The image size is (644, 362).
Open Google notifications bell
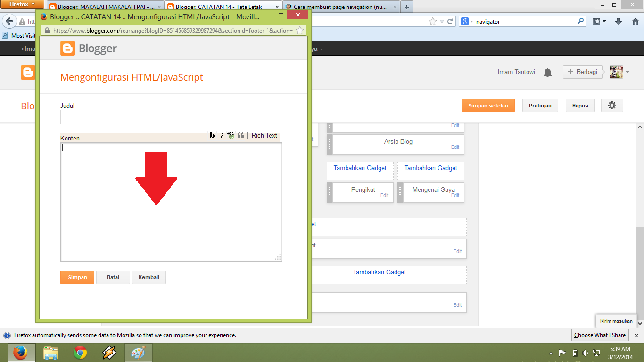pyautogui.click(x=547, y=72)
